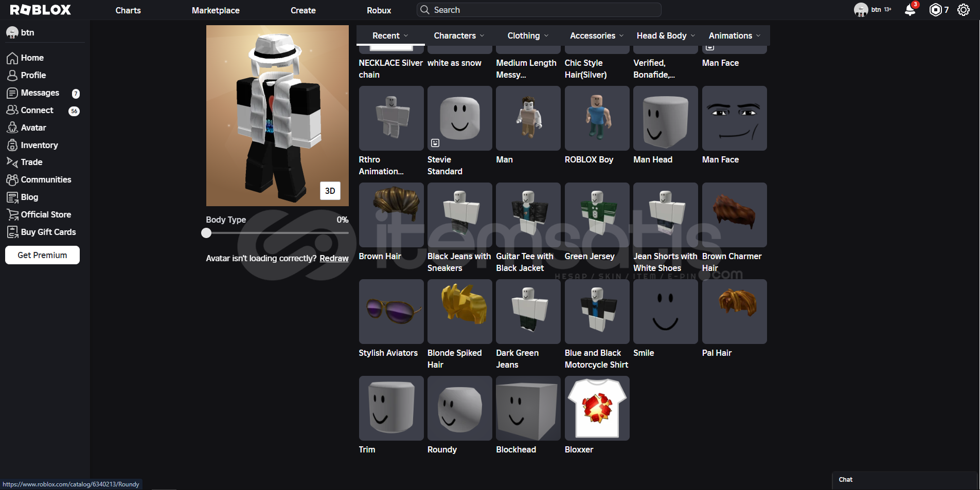
Task: Click the Communities sidebar icon
Action: 12,179
